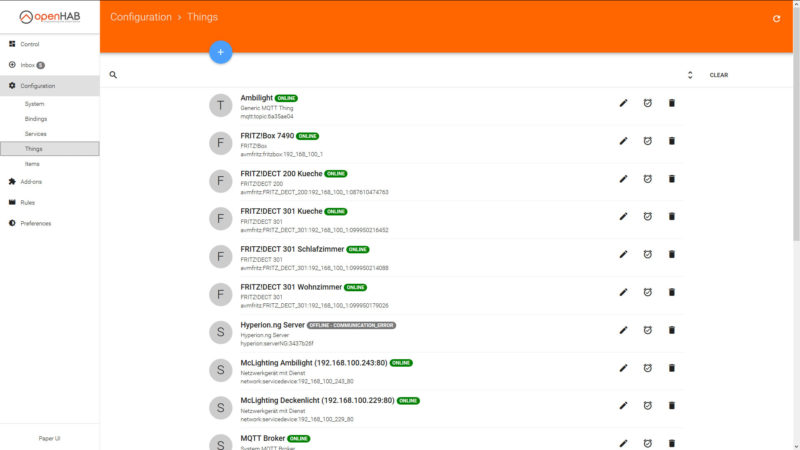
Task: Delete the Ambilight thing
Action: point(671,103)
